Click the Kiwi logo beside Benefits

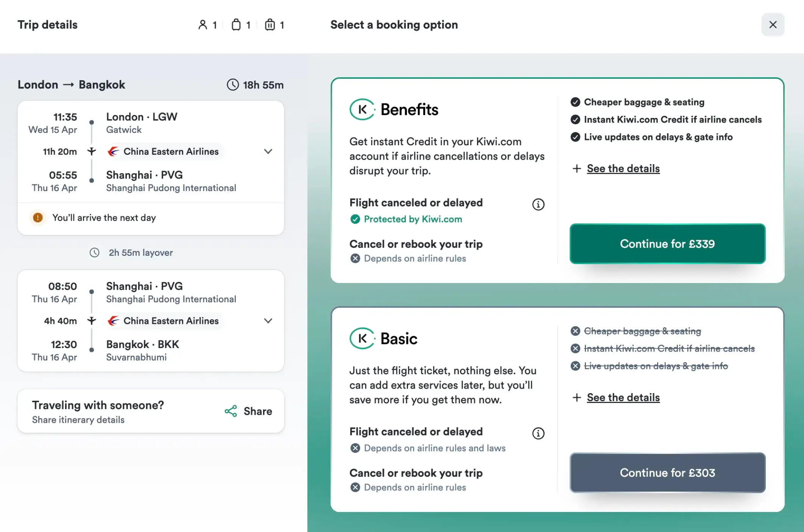(x=362, y=109)
